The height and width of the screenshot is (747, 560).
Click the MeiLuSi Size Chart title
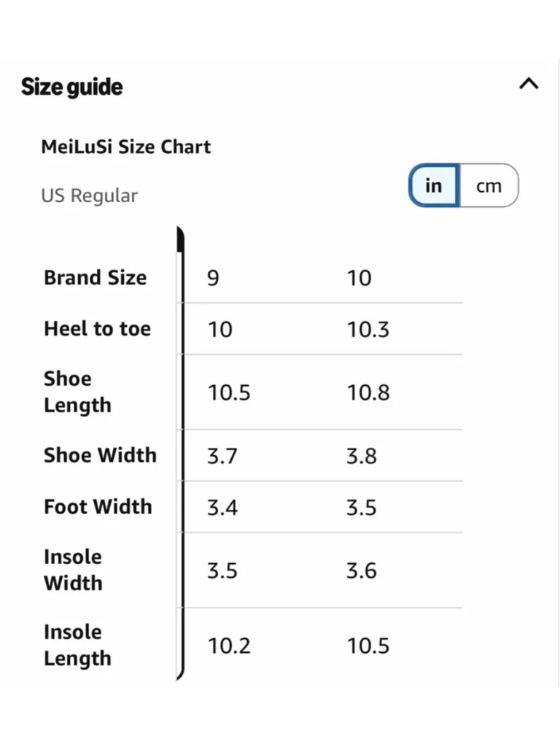125,147
